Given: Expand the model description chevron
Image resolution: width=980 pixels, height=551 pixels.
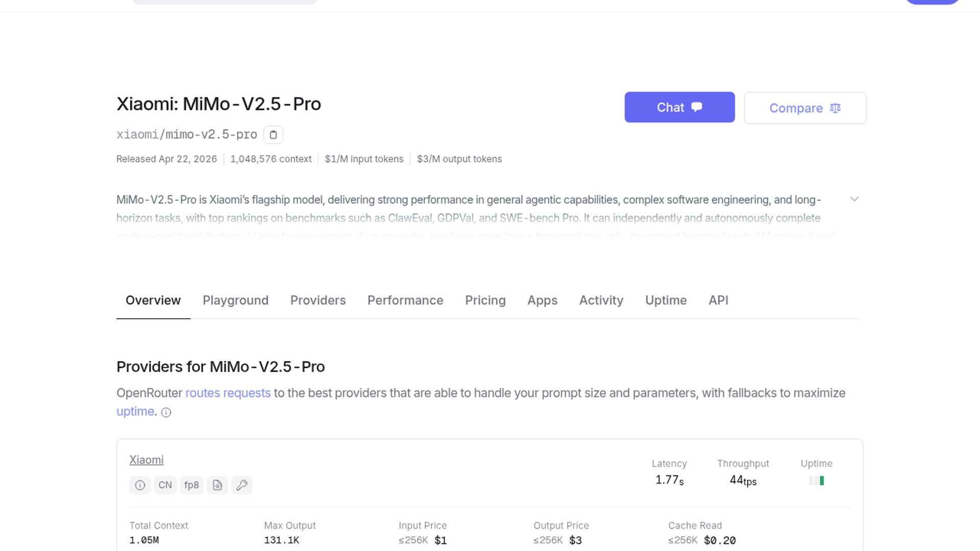Looking at the screenshot, I should click(854, 199).
